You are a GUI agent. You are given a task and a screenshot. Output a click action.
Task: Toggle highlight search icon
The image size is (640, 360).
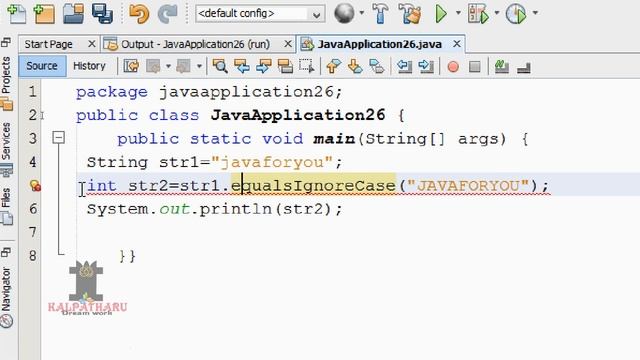(x=285, y=66)
